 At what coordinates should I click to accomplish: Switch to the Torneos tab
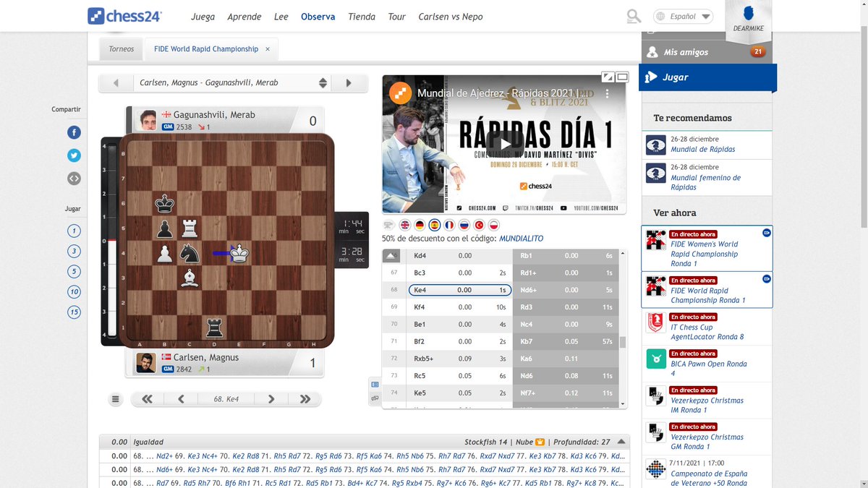(x=122, y=49)
